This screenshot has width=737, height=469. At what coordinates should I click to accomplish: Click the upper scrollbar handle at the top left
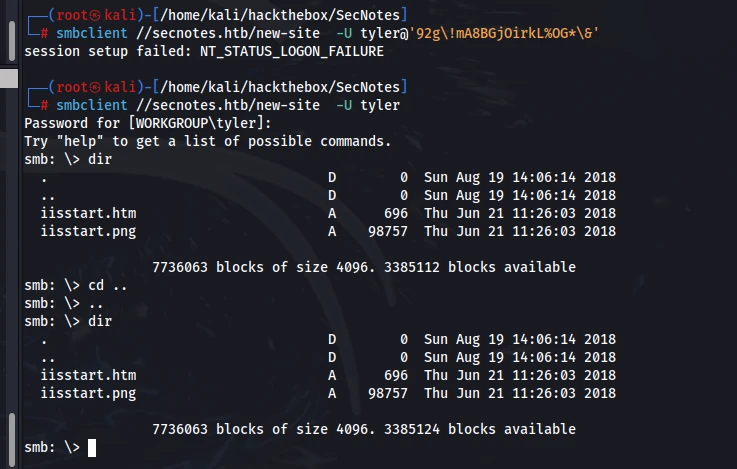12,41
